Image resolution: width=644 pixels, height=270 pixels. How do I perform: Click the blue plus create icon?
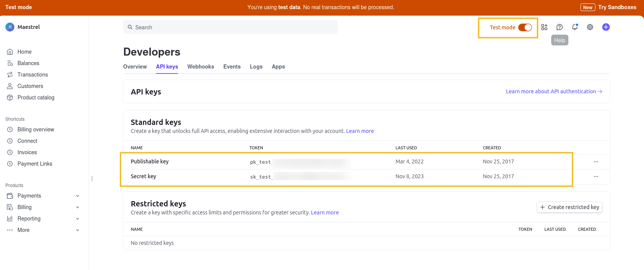click(x=606, y=27)
